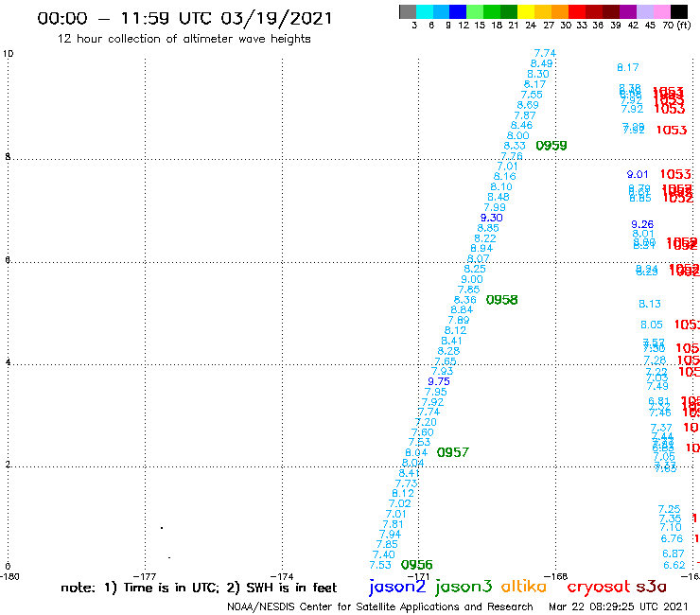Click the wave height value '8.16'

click(x=505, y=176)
